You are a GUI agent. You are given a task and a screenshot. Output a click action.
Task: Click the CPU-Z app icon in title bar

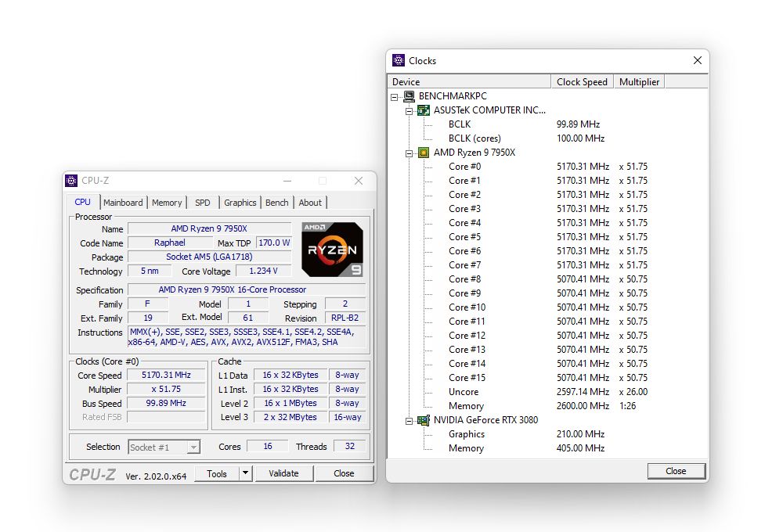tap(71, 181)
